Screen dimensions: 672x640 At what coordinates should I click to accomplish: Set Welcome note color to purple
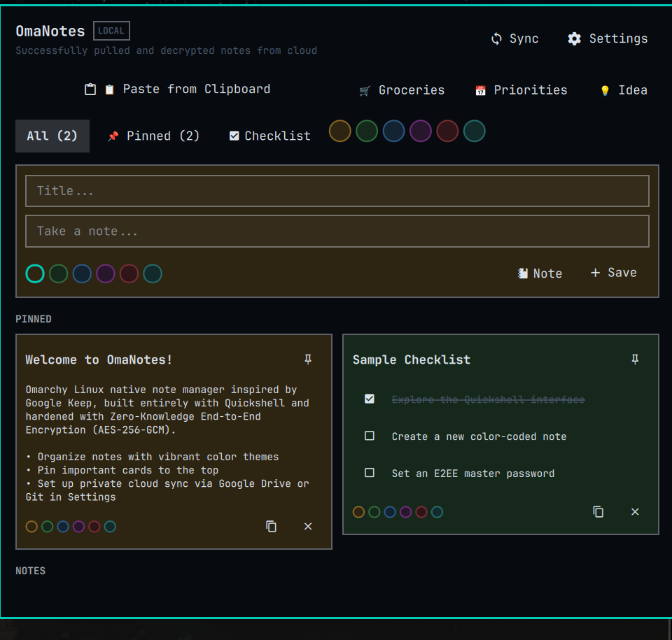point(78,527)
